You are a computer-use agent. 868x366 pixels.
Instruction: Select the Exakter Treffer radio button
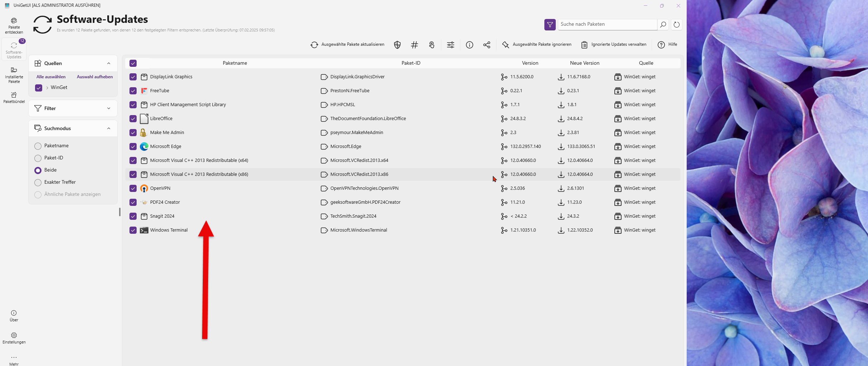(x=38, y=182)
